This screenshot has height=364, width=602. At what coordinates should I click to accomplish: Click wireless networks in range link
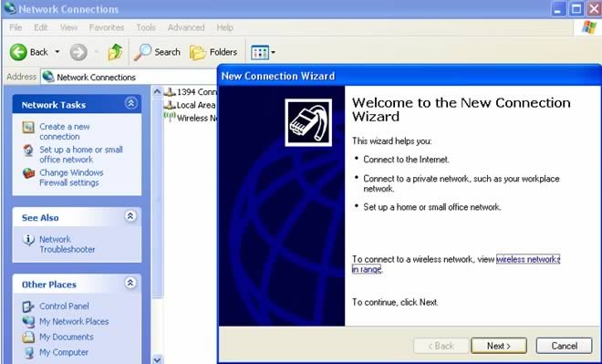tap(528, 259)
